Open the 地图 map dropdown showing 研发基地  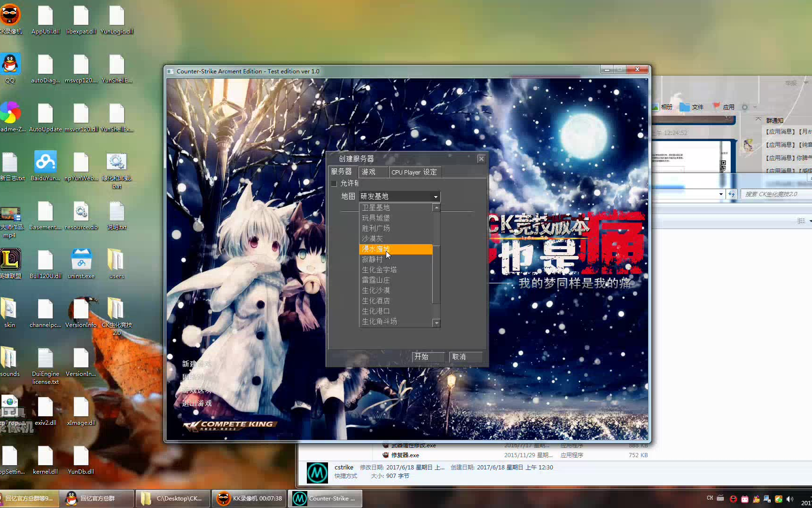(399, 196)
